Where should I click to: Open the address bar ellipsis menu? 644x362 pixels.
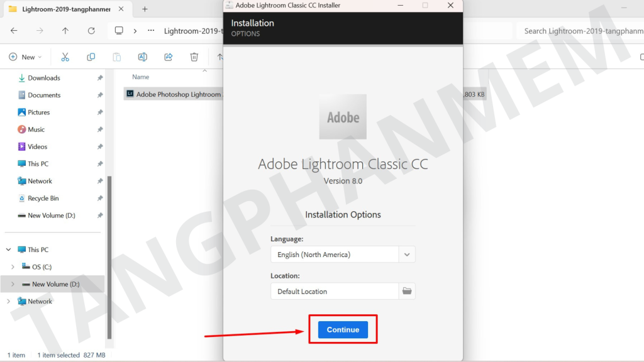pyautogui.click(x=151, y=31)
